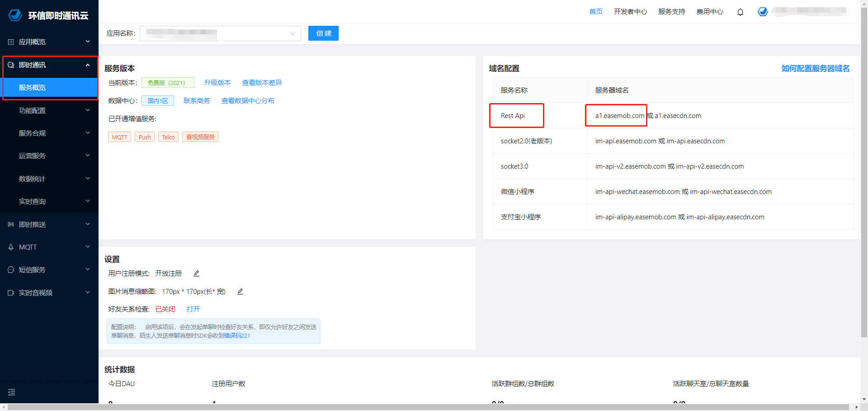The height and width of the screenshot is (411, 868).
Task: Open 如何配置服务器域名 link
Action: (816, 69)
